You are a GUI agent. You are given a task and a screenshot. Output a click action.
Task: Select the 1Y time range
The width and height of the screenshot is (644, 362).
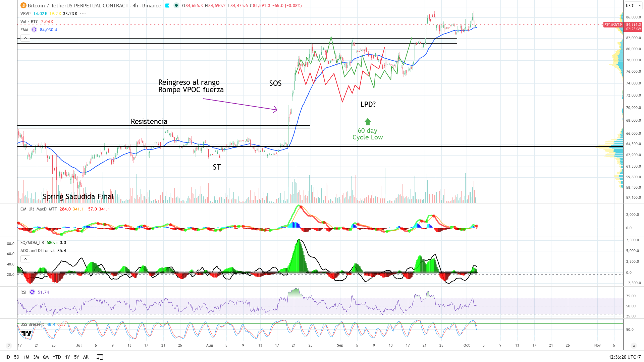click(67, 357)
